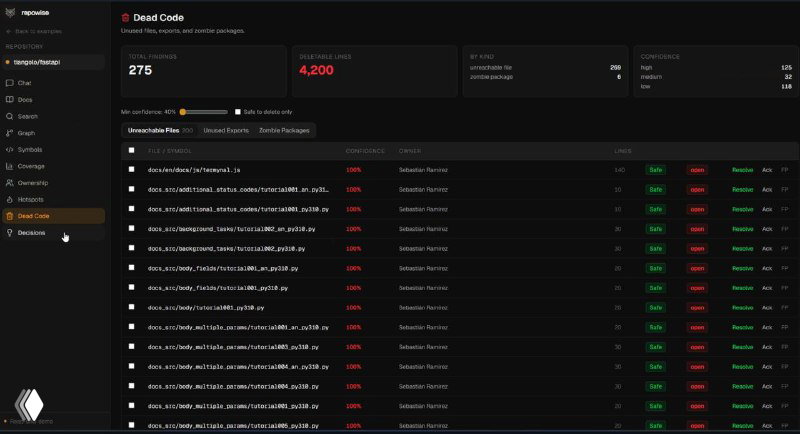The image size is (800, 434).
Task: Open the Docs book icon
Action: [9, 99]
